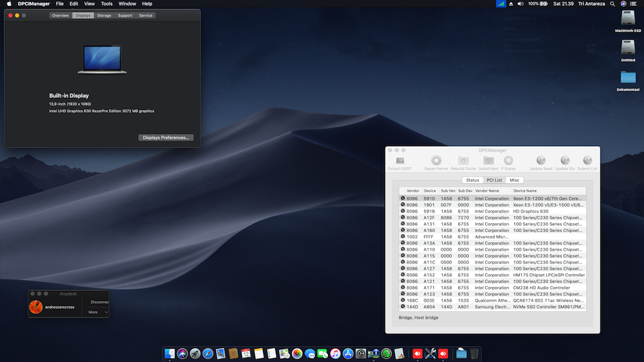Sort PCI list by Device Name column
Image resolution: width=644 pixels, height=362 pixels.
click(x=549, y=191)
